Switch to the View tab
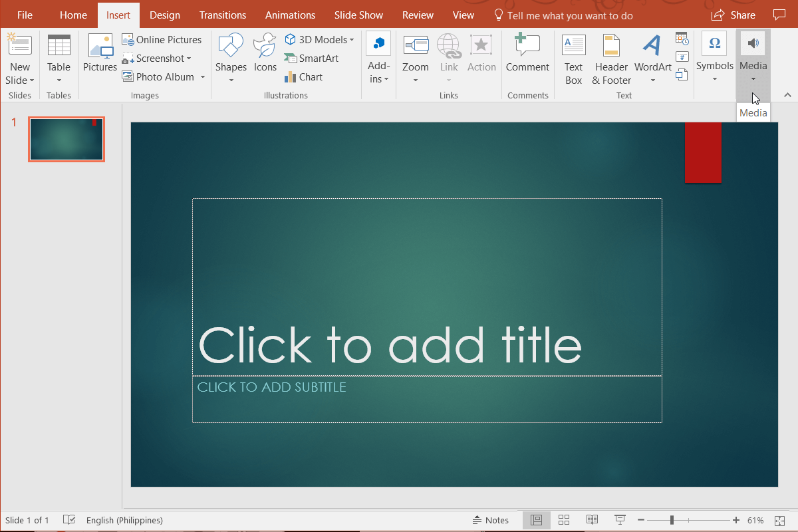 tap(464, 15)
